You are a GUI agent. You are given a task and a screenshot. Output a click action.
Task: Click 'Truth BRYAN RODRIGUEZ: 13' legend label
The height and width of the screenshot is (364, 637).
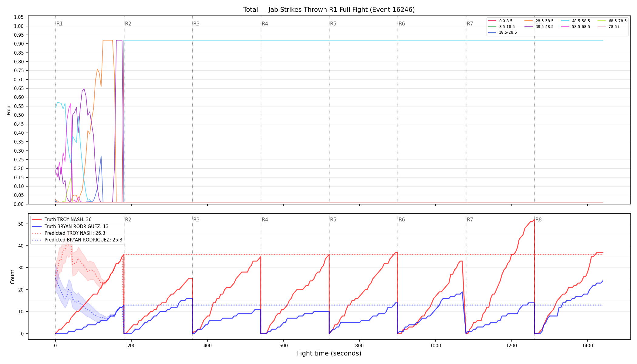(x=76, y=227)
